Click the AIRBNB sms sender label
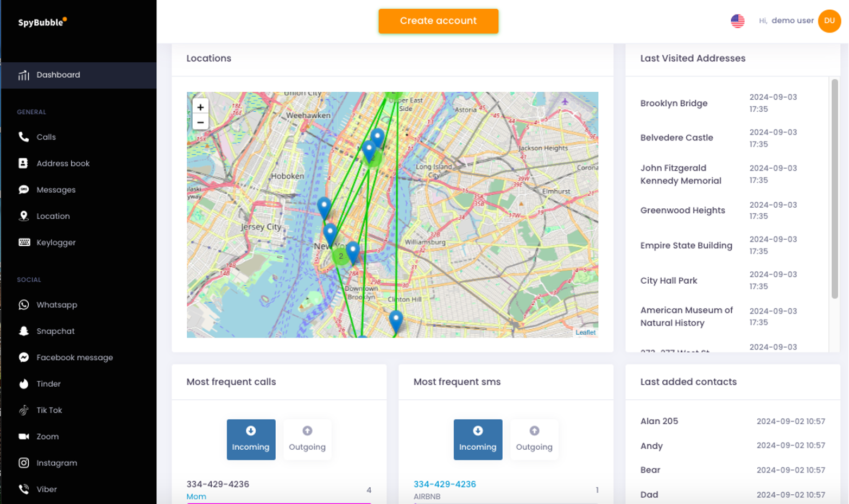 tap(427, 496)
